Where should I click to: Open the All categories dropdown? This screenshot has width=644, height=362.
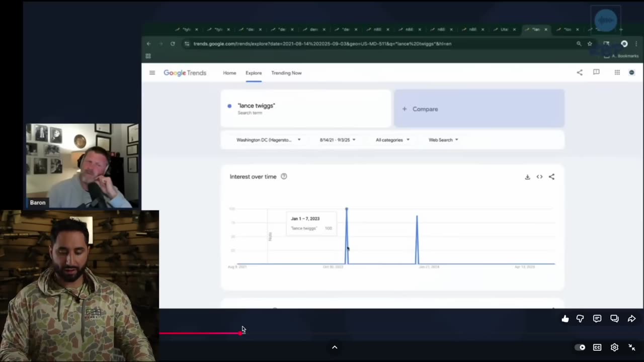pyautogui.click(x=392, y=140)
